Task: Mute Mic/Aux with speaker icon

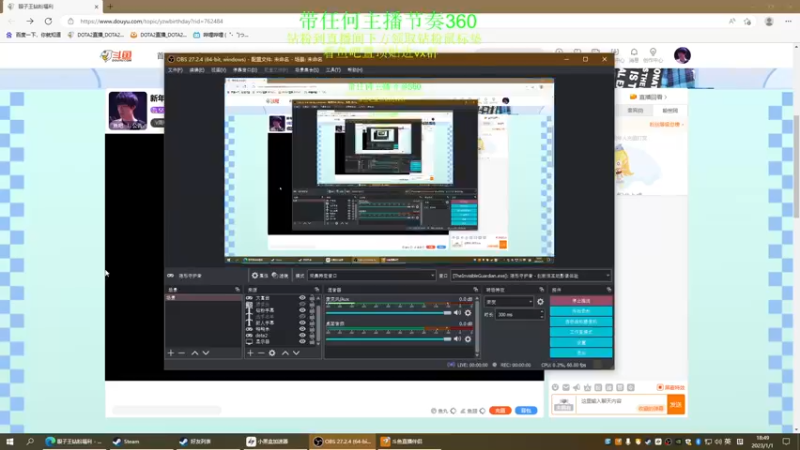Action: pos(458,313)
